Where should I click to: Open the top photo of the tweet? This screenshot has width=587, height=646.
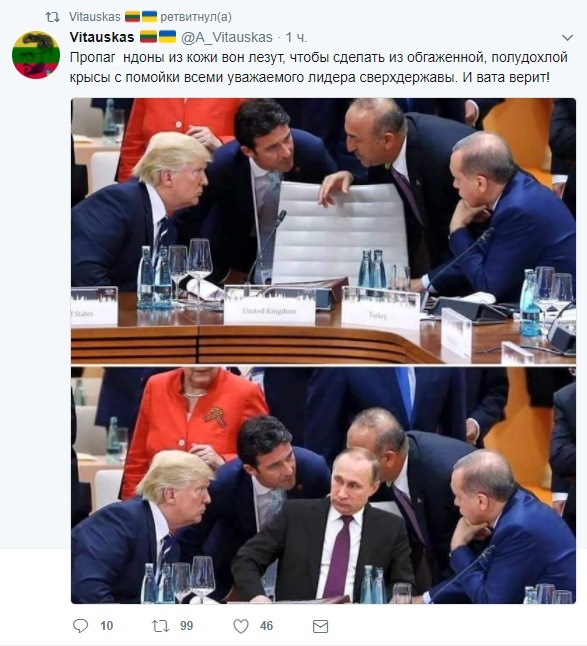[323, 231]
